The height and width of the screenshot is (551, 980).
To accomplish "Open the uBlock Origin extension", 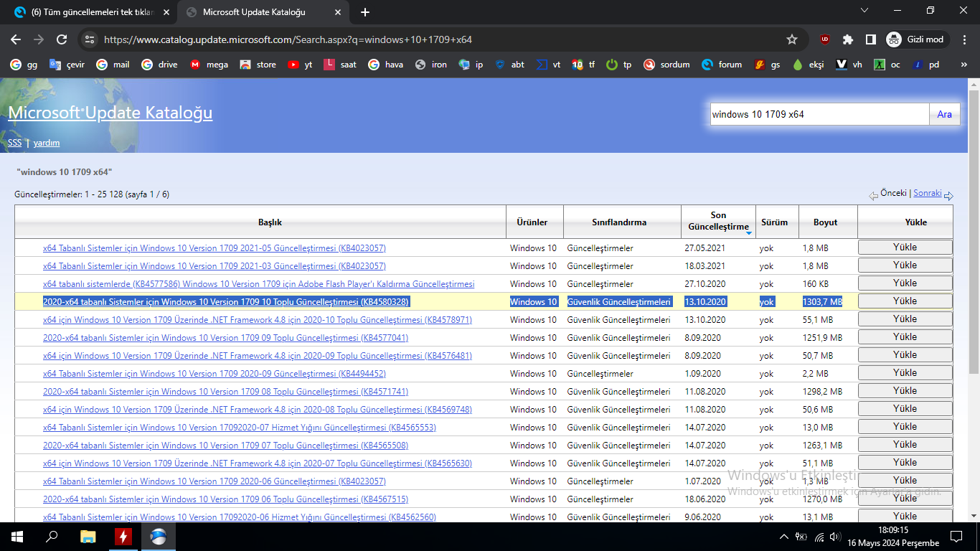I will tap(826, 39).
